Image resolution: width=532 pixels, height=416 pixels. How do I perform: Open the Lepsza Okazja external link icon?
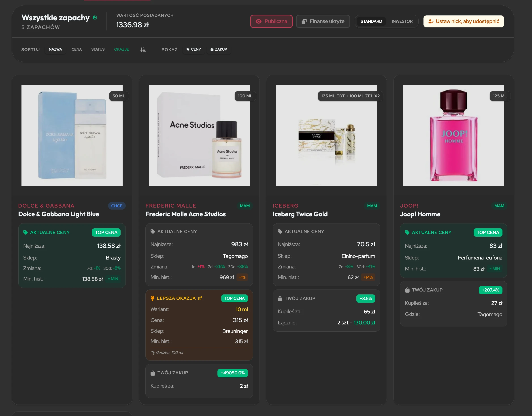pyautogui.click(x=200, y=298)
